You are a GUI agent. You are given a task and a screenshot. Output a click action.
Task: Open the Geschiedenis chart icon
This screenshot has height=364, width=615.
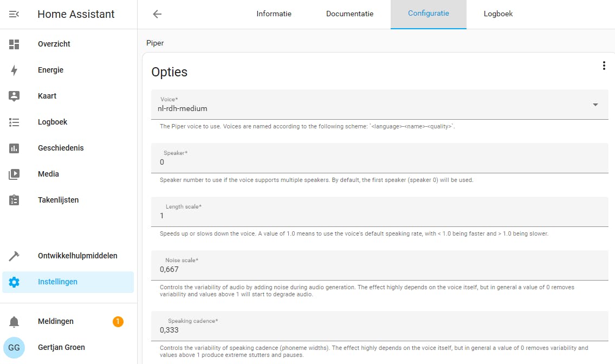(14, 148)
